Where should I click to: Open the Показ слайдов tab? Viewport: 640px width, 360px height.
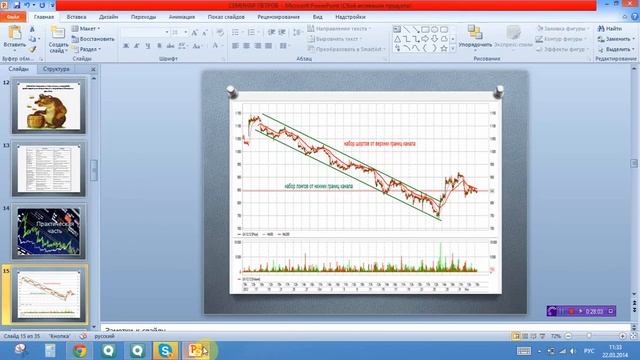[226, 17]
